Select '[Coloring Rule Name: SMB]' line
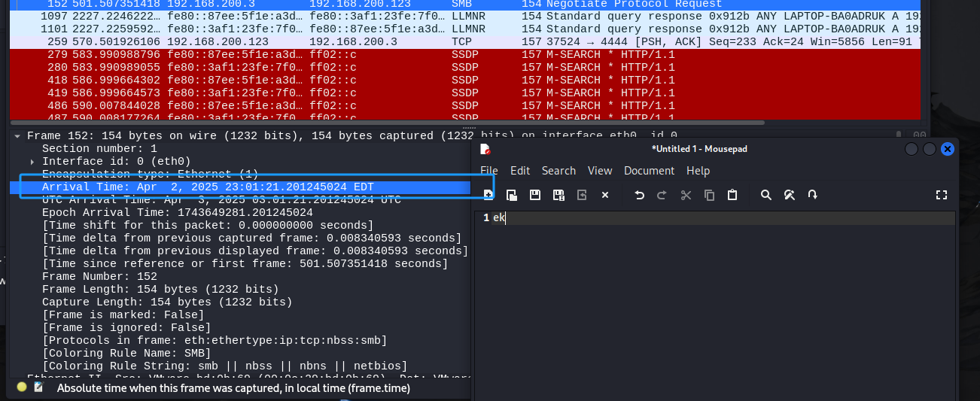 point(126,354)
